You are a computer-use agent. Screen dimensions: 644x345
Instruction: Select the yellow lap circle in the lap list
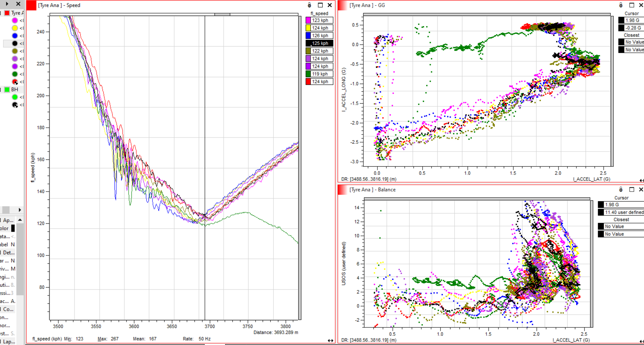click(15, 28)
